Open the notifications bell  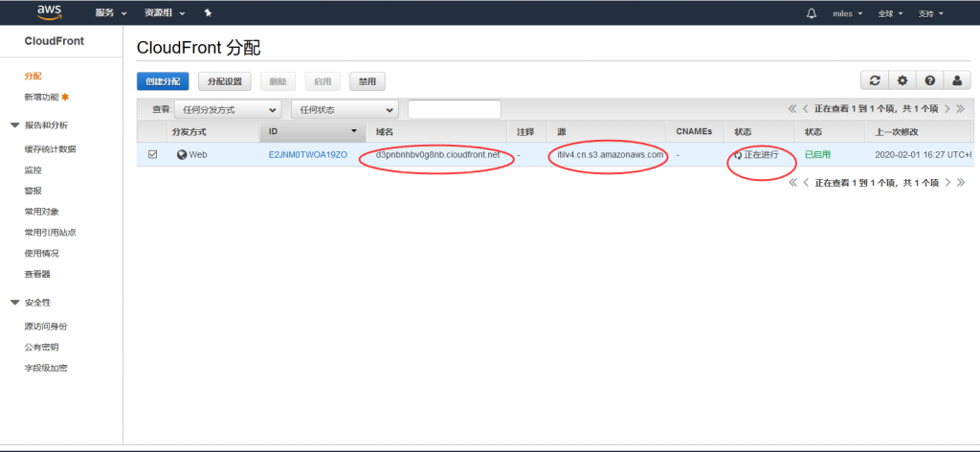812,13
